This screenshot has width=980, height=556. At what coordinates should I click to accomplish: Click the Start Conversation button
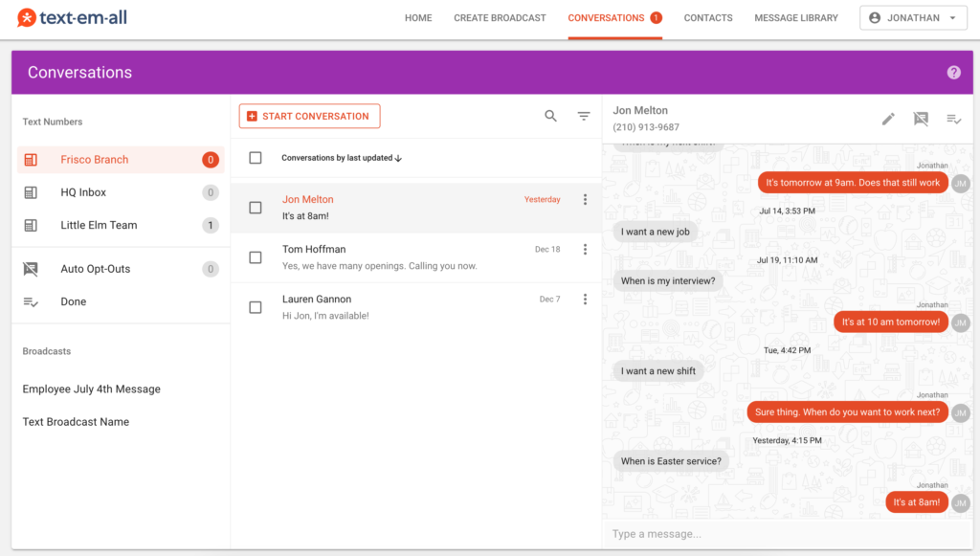tap(309, 116)
